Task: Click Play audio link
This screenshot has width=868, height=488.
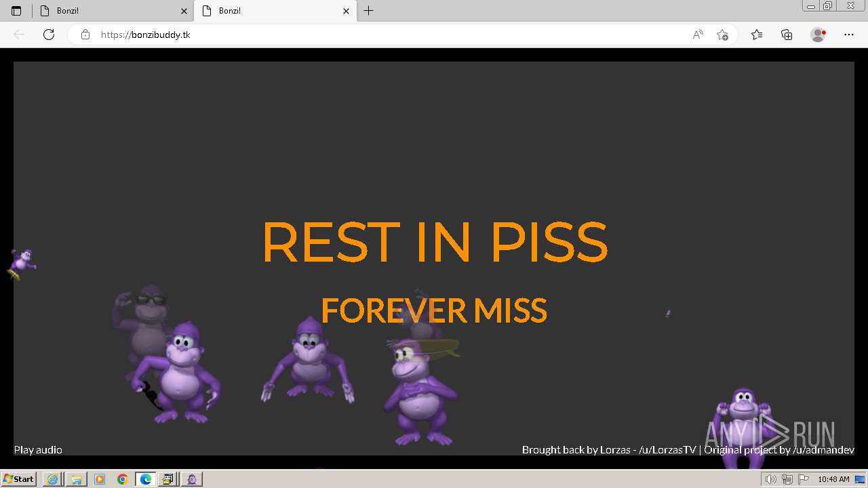Action: click(x=38, y=449)
